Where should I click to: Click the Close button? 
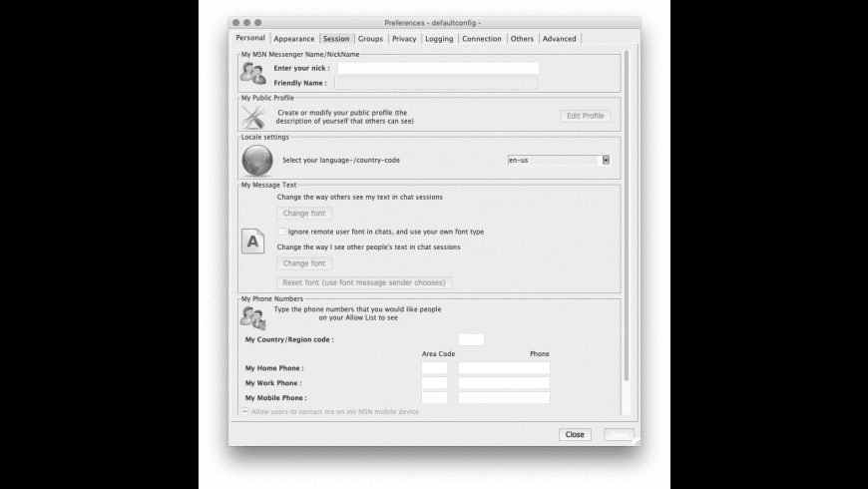pos(575,435)
